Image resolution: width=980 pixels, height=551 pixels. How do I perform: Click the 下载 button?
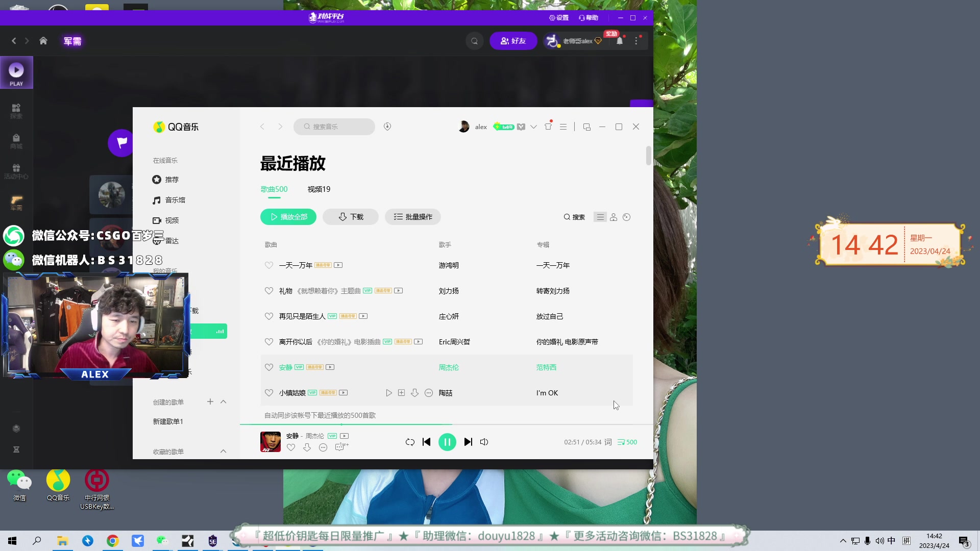point(351,217)
